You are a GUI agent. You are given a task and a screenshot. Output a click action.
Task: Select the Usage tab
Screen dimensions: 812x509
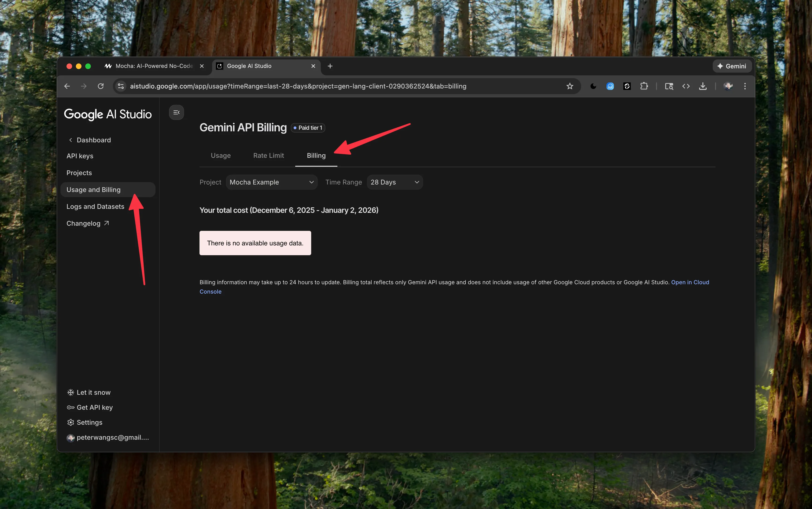coord(221,155)
